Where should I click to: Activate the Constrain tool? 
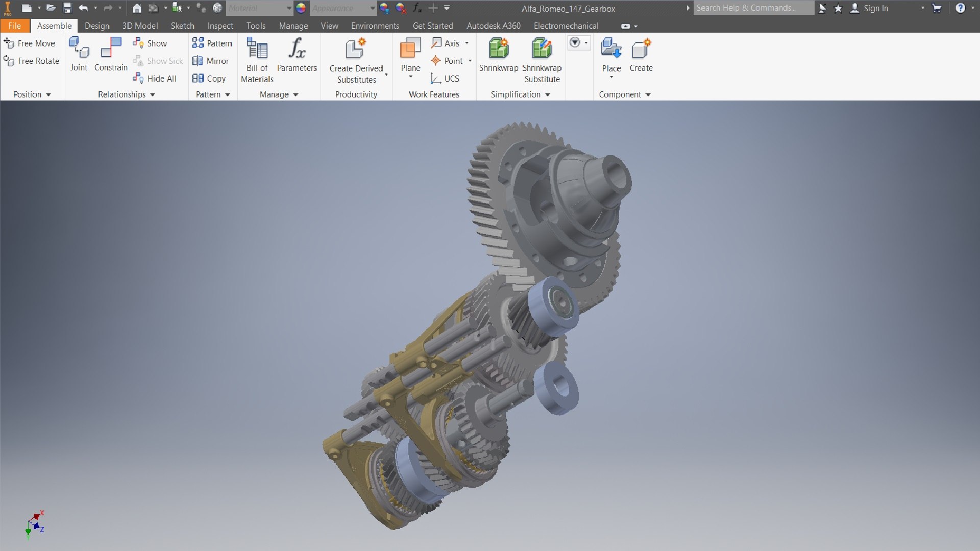pos(111,54)
